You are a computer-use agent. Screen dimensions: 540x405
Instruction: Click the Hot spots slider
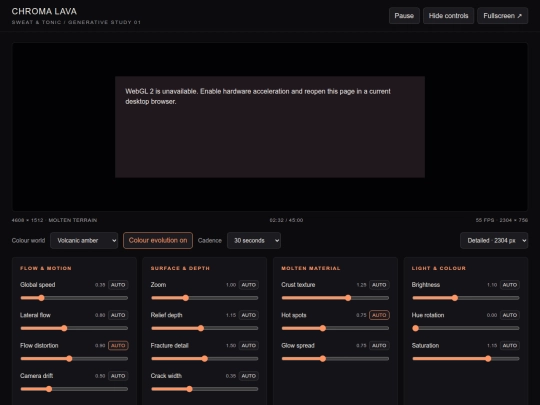[335, 328]
